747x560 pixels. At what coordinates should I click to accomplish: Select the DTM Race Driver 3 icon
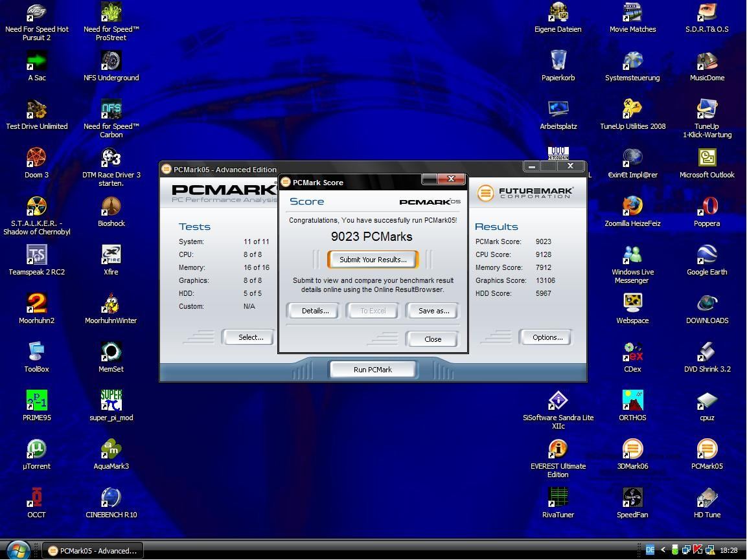click(x=111, y=159)
